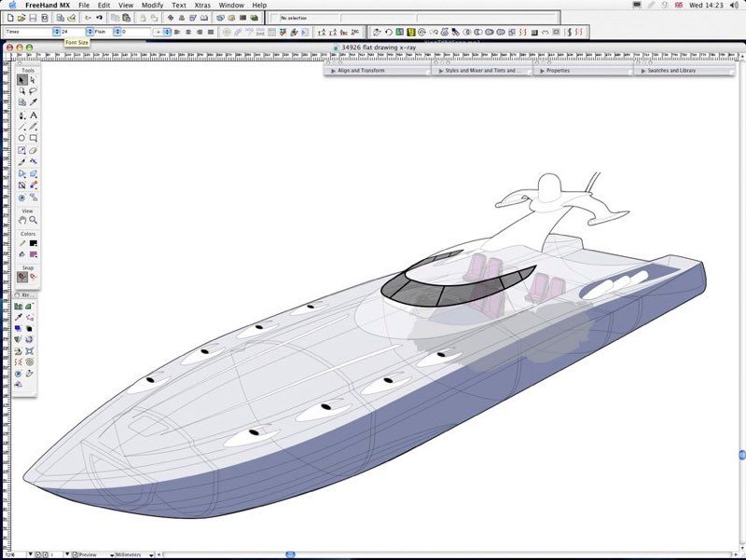
Task: Open the Xtras menu
Action: pyautogui.click(x=202, y=6)
